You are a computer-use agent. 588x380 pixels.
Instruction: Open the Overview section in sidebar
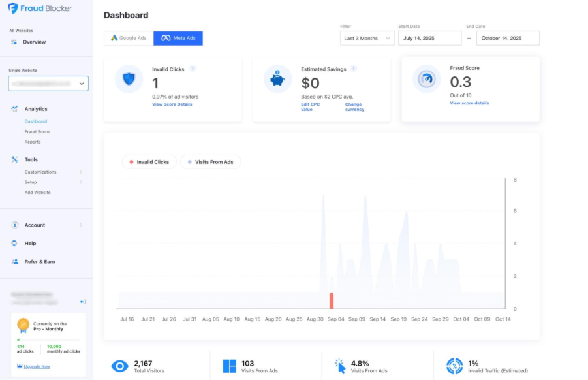pos(31,42)
